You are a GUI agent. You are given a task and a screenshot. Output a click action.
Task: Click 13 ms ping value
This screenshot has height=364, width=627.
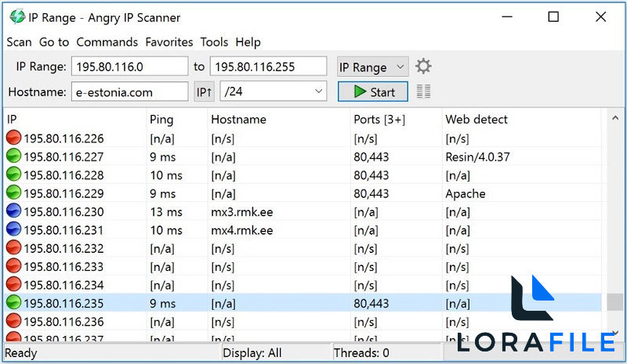(166, 212)
